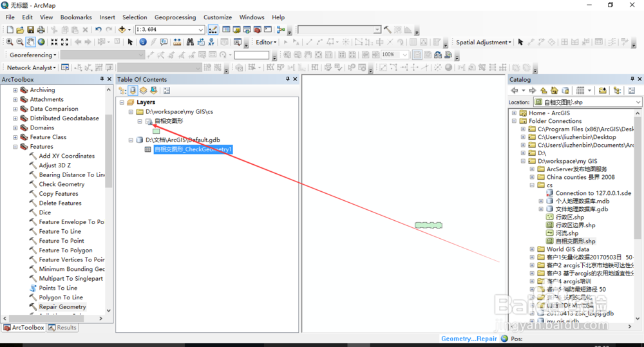Open the Catalog Location dropdown

click(x=638, y=102)
